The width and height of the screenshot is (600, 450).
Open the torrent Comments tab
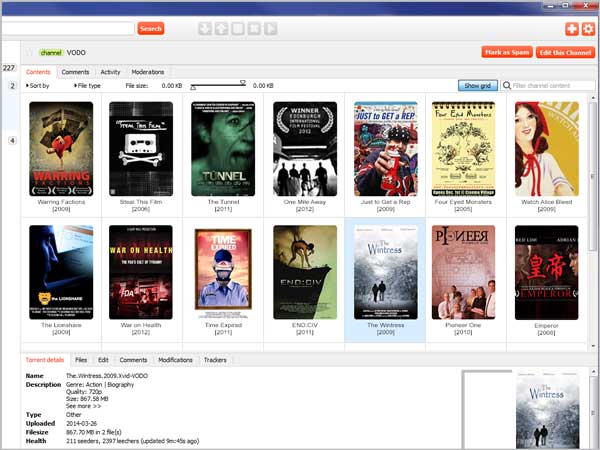click(x=133, y=360)
